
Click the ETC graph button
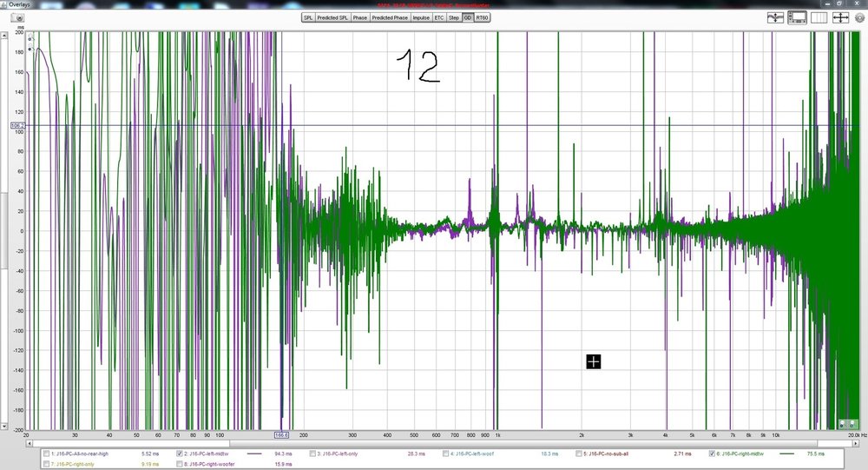coord(439,17)
